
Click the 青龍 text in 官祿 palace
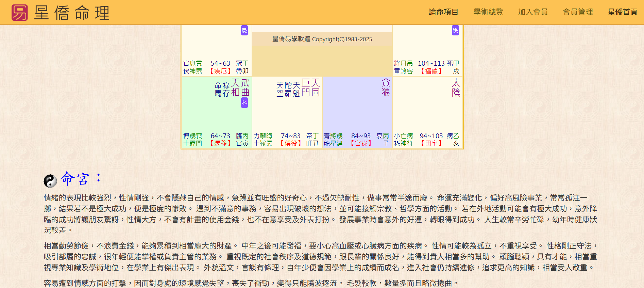327,140
